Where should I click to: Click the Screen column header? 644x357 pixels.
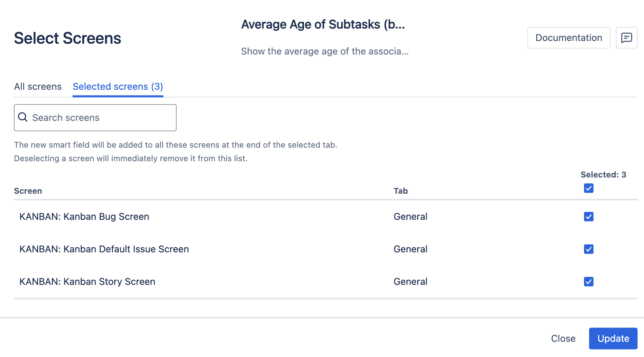(x=28, y=191)
